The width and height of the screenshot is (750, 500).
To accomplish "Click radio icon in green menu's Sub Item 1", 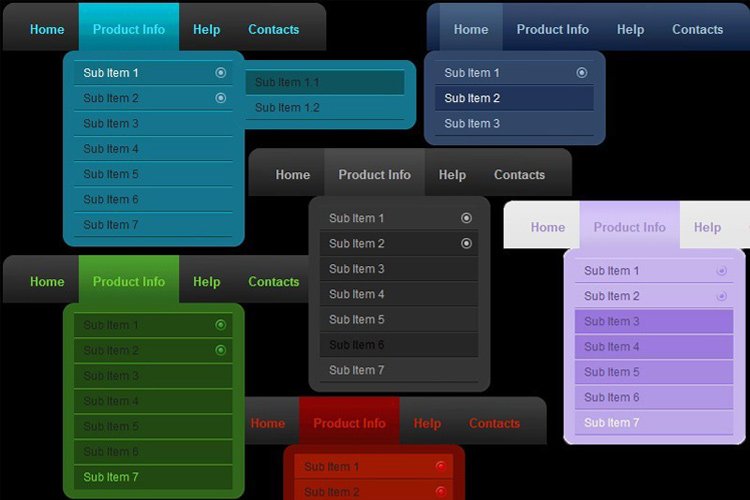I will [220, 325].
